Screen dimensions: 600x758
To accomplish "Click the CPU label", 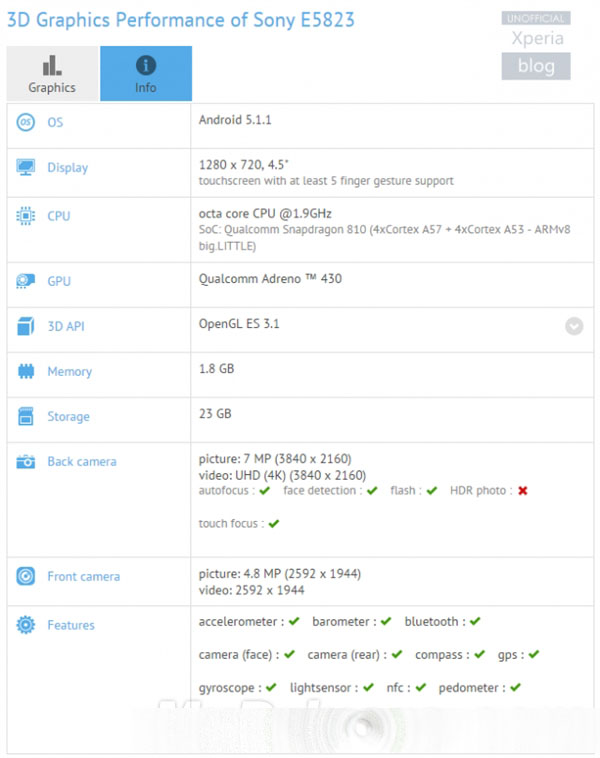I will click(x=59, y=216).
